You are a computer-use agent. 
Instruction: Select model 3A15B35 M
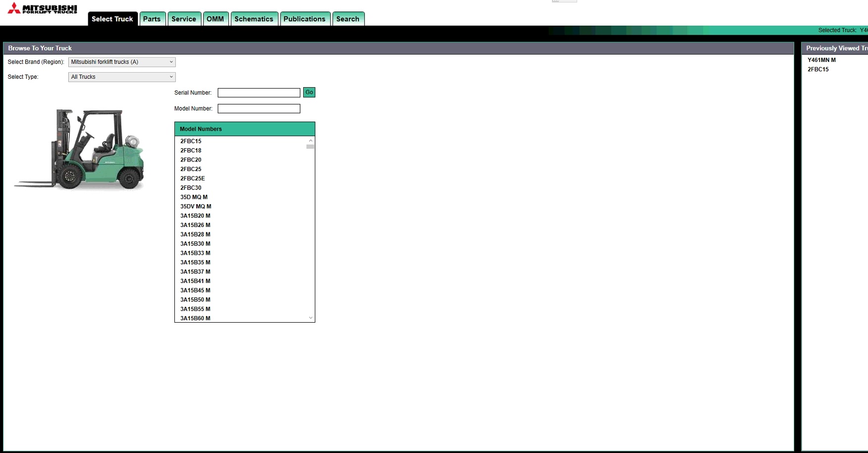pos(195,263)
